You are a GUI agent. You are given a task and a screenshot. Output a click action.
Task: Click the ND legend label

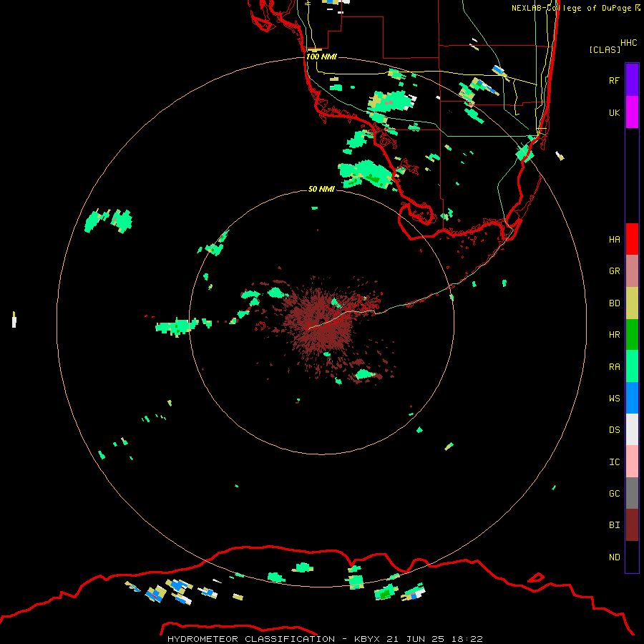coord(614,557)
